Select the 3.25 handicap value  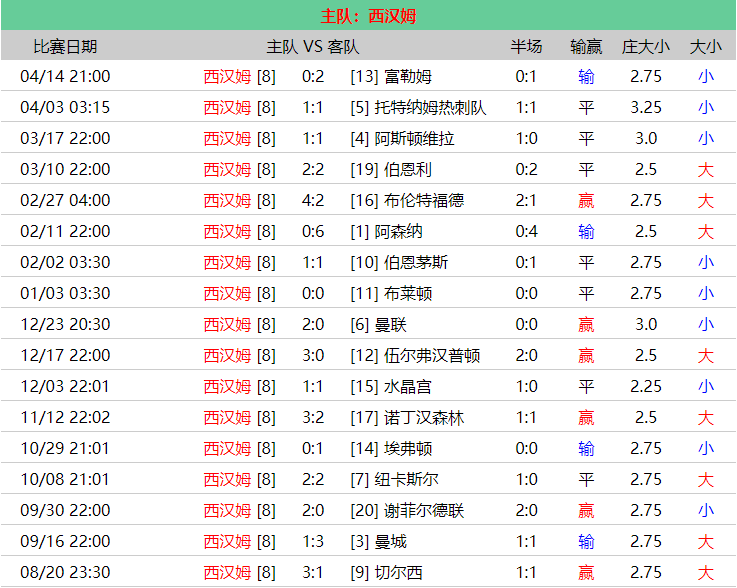tap(646, 107)
